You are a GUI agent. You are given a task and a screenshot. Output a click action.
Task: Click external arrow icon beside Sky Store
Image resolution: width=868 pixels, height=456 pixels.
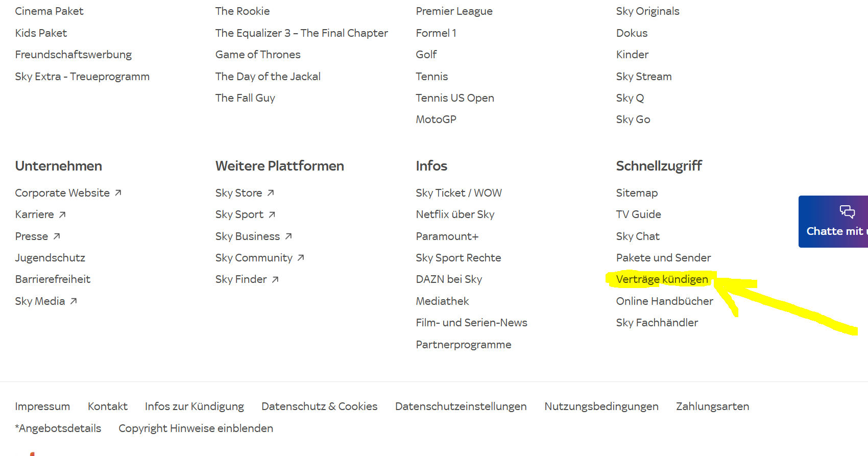coord(271,193)
